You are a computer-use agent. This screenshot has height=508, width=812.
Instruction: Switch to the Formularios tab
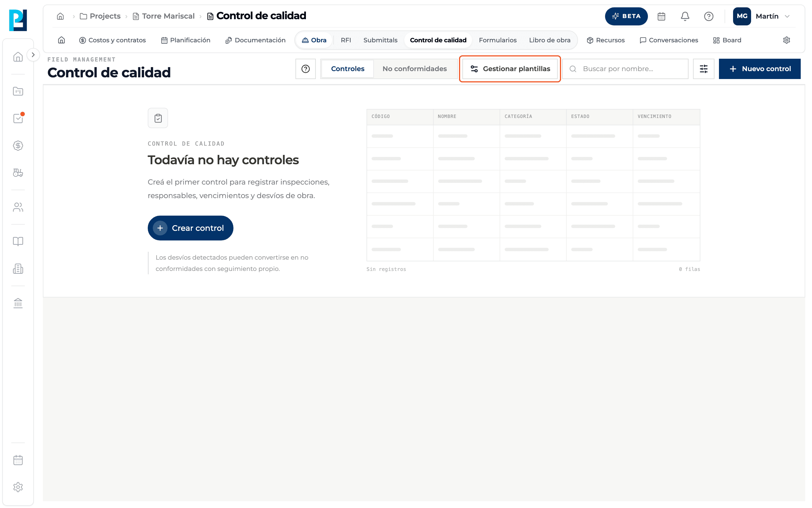point(498,40)
